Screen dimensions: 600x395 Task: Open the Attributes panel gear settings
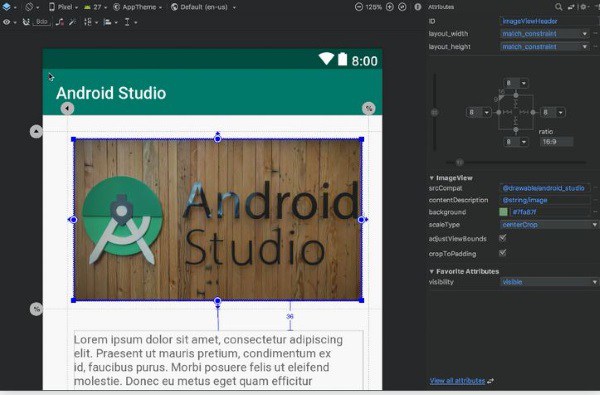pyautogui.click(x=584, y=7)
